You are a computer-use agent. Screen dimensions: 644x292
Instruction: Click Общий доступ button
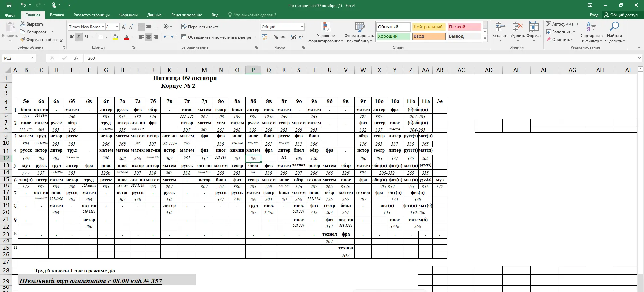coord(621,15)
